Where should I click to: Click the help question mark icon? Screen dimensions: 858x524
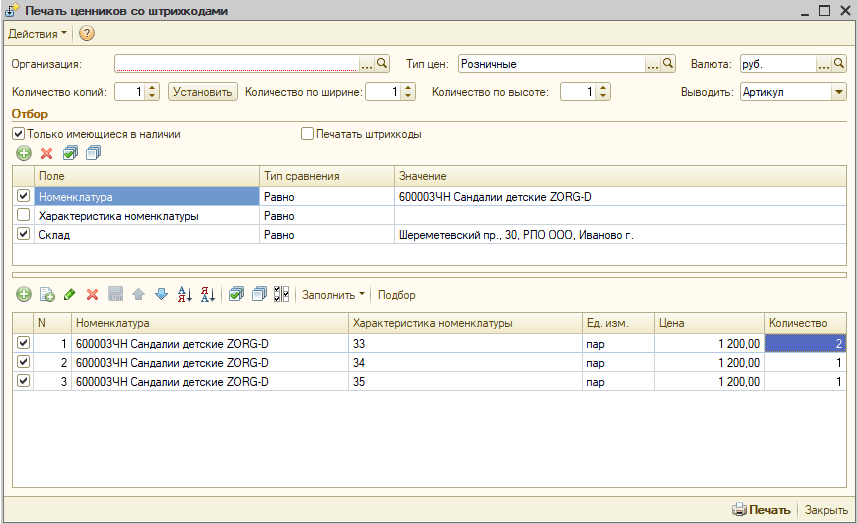pos(87,34)
